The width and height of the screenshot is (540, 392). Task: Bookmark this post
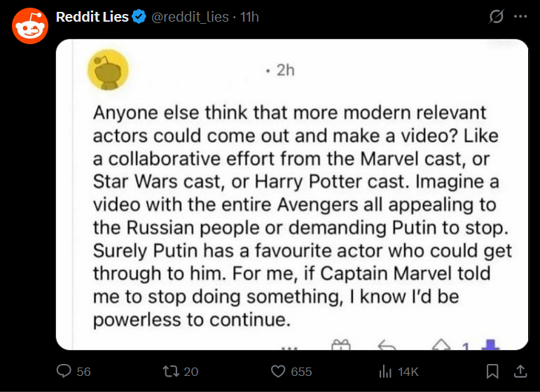click(493, 372)
